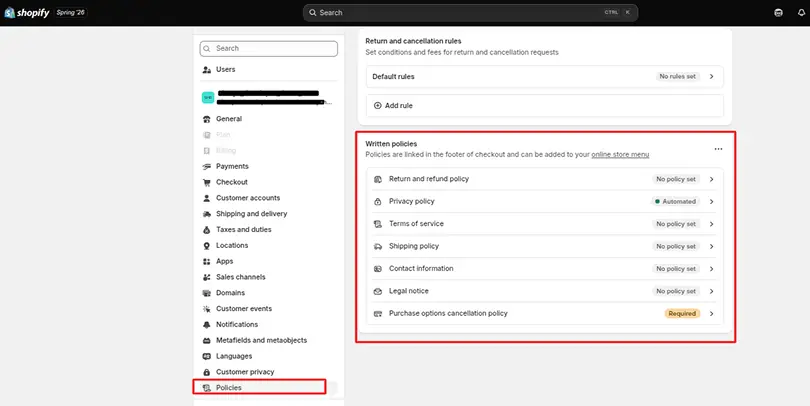Click the Contact information icon
810x406 pixels.
[378, 269]
